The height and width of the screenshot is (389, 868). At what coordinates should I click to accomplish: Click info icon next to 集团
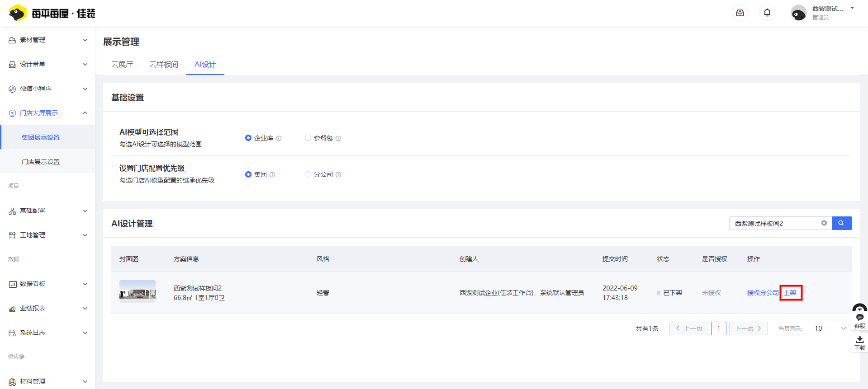272,175
